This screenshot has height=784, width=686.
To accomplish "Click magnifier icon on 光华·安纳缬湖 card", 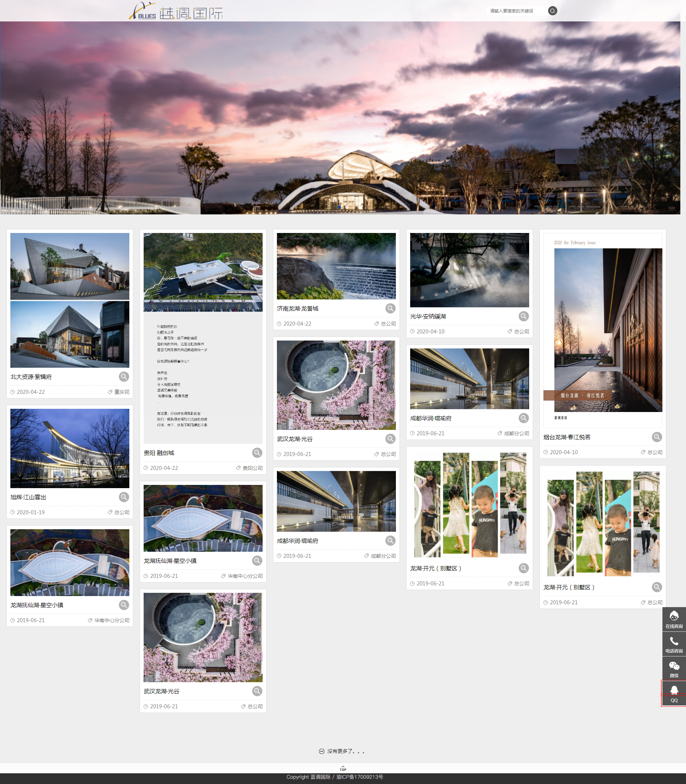I will (x=523, y=316).
